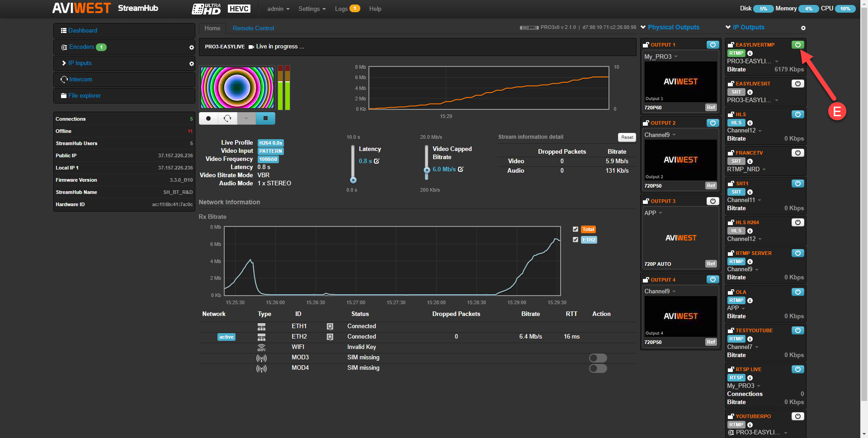Toggle power for OUTPUT 2

point(713,123)
